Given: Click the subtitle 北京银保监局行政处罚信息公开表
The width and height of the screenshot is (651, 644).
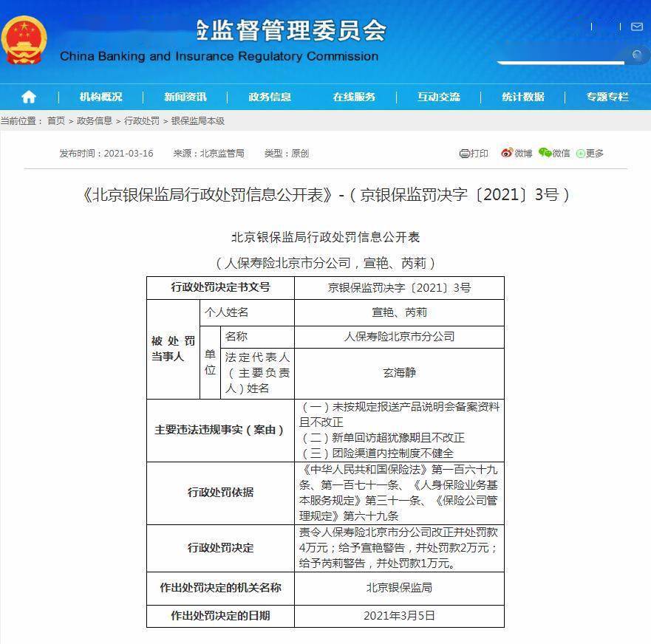Looking at the screenshot, I should (x=325, y=237).
